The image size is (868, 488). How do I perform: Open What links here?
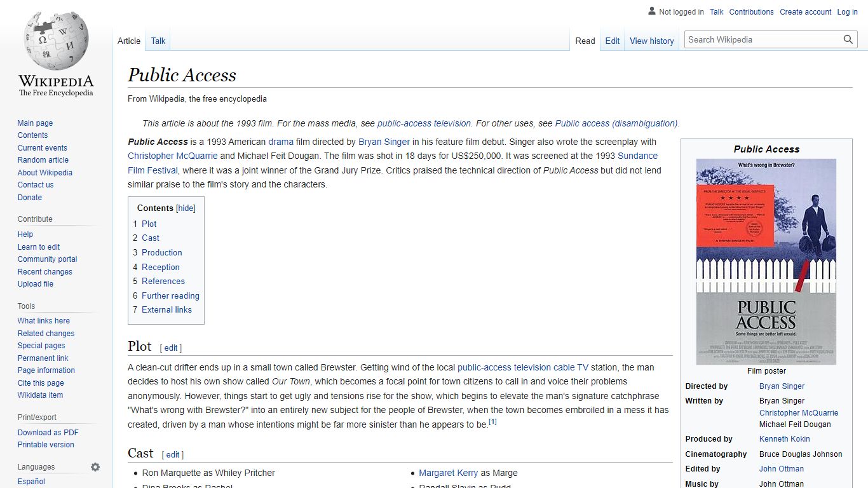coord(43,321)
